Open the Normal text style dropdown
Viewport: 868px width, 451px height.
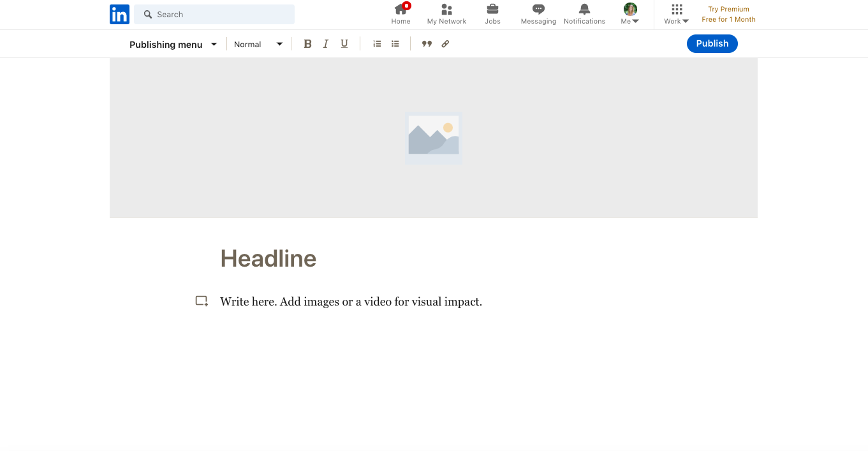point(258,45)
